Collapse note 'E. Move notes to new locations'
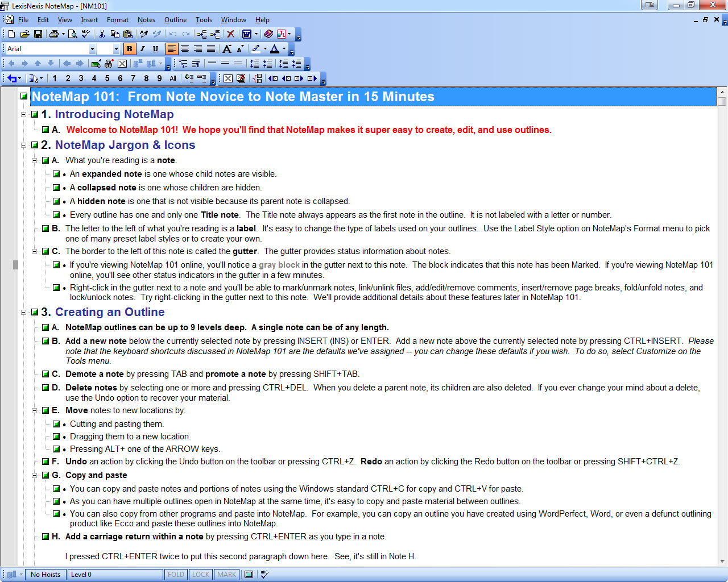728x582 pixels. click(35, 410)
